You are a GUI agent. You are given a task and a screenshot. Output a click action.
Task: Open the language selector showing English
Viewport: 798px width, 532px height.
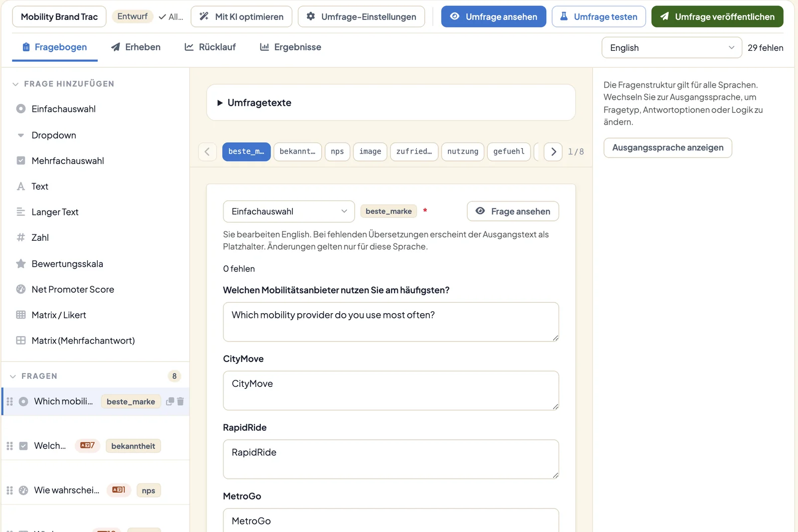pyautogui.click(x=672, y=48)
